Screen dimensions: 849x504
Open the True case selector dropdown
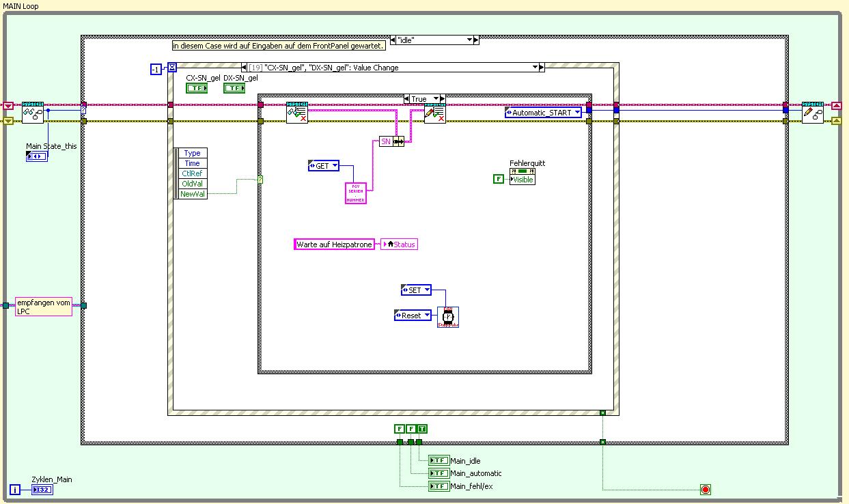(434, 99)
